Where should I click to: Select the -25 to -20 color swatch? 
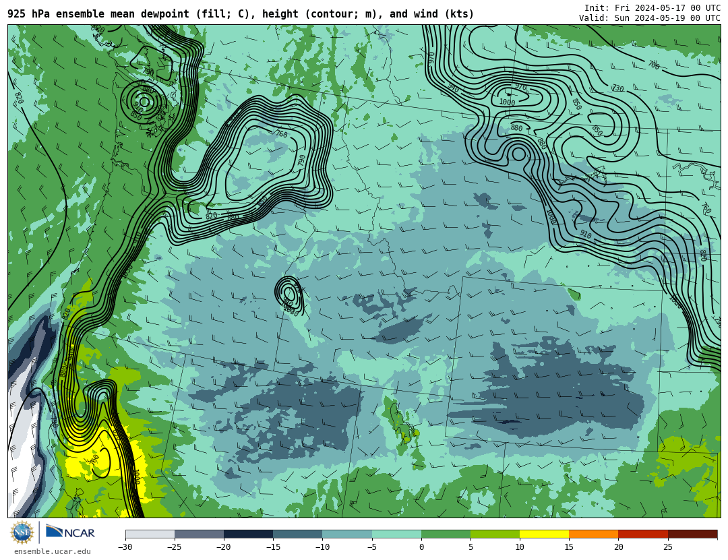tap(199, 534)
